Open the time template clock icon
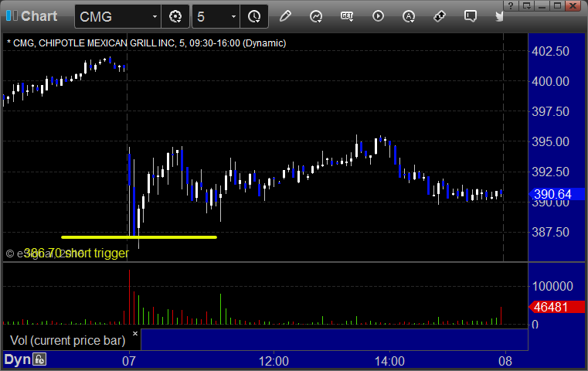 tap(254, 16)
